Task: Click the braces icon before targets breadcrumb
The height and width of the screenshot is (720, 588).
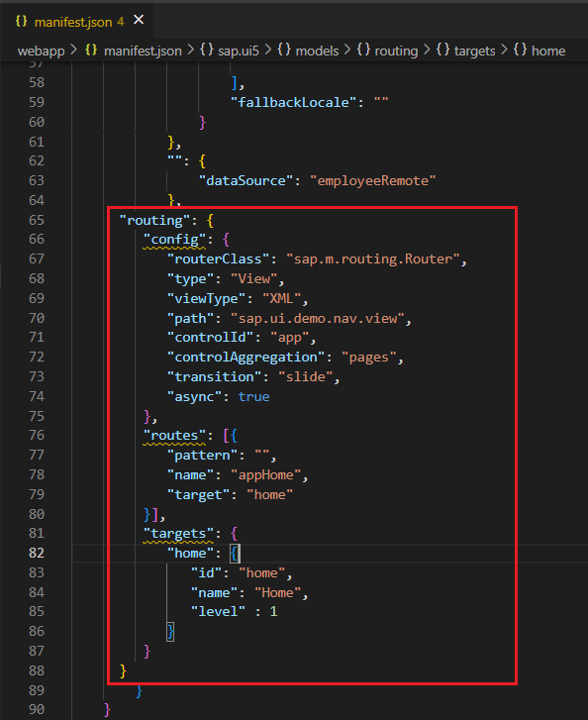Action: [x=442, y=51]
